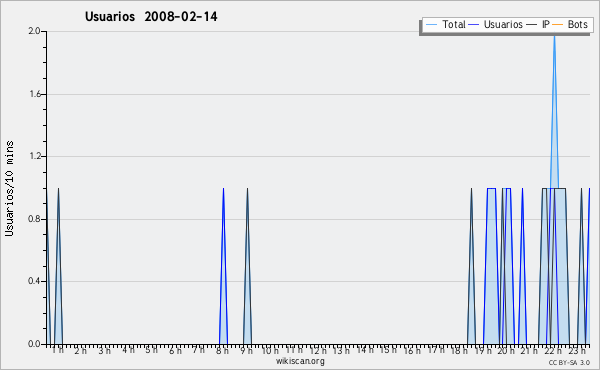Image resolution: width=600 pixels, height=370 pixels.
Task: Click the '10 h' x-axis label
Action: pyautogui.click(x=270, y=350)
